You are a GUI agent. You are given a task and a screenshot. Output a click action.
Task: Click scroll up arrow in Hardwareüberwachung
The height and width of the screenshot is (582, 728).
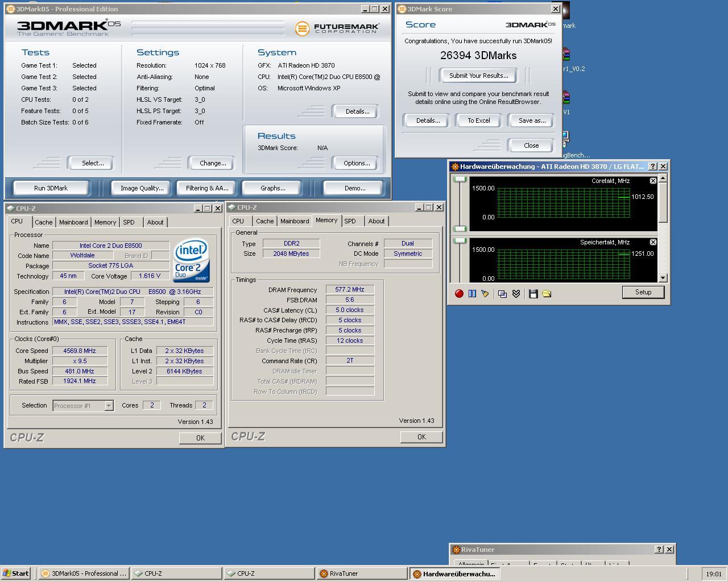[x=663, y=178]
